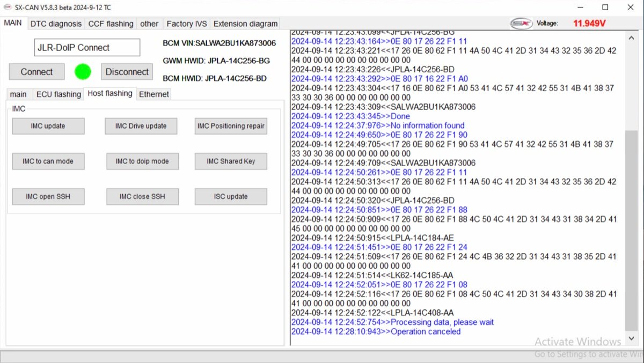Select the Host flashing sub-tab
The image size is (644, 363).
pyautogui.click(x=110, y=93)
